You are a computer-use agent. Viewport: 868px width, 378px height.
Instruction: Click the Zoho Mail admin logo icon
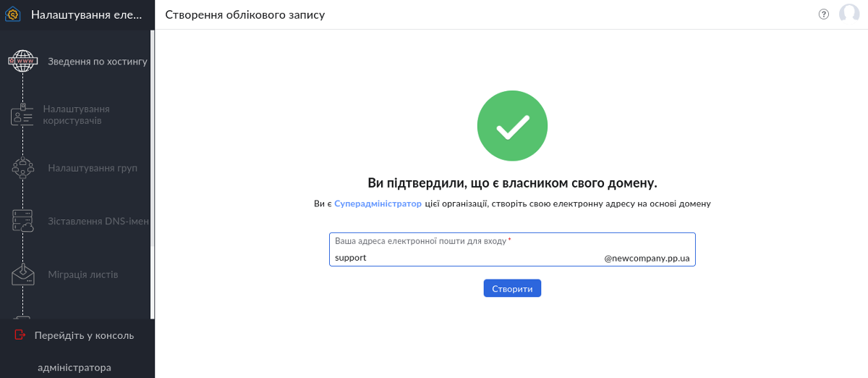coord(13,14)
